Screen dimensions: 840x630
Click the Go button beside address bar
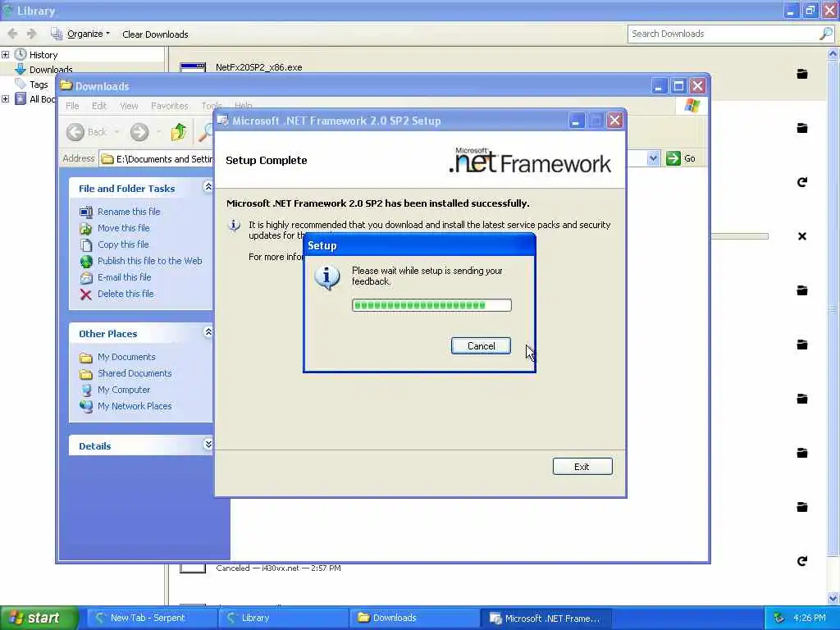coord(681,158)
